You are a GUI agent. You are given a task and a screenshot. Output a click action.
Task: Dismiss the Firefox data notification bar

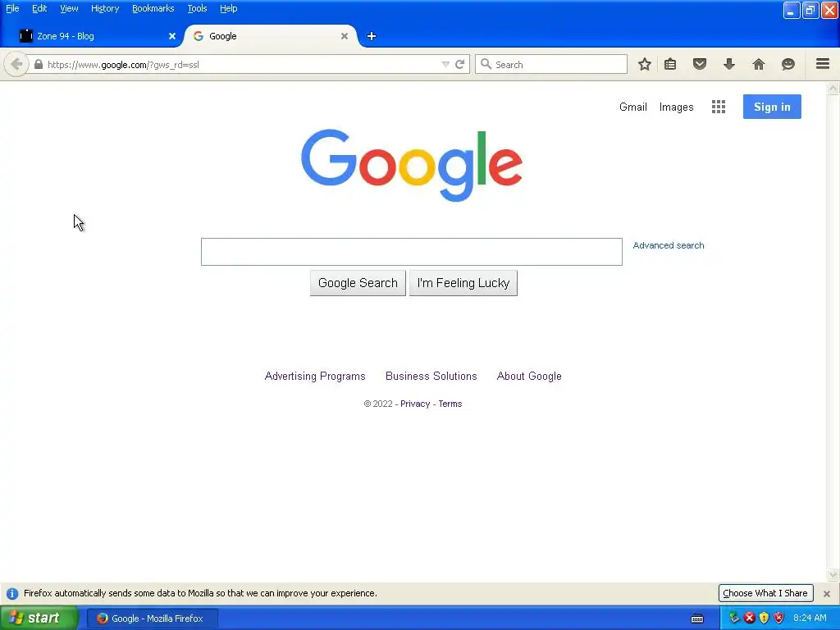[827, 594]
